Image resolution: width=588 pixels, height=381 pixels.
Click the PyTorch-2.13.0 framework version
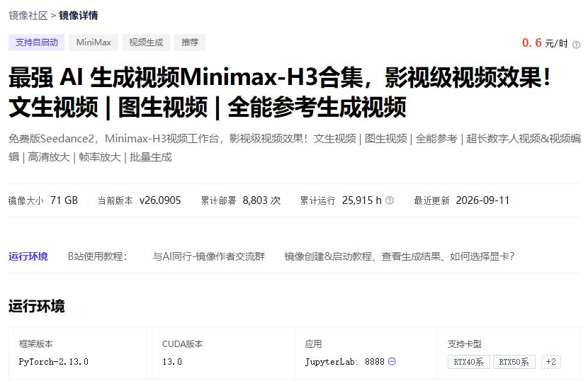point(54,361)
